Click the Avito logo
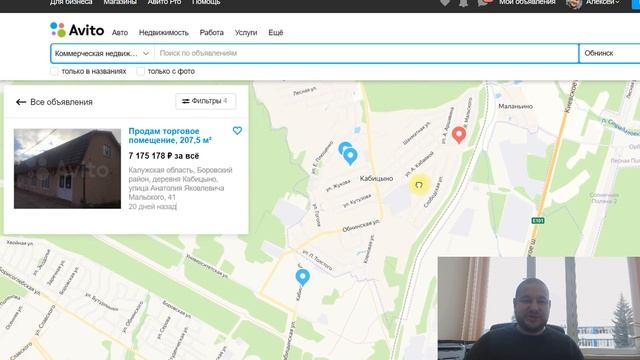Viewport: 640px width, 360px height. coord(77,30)
